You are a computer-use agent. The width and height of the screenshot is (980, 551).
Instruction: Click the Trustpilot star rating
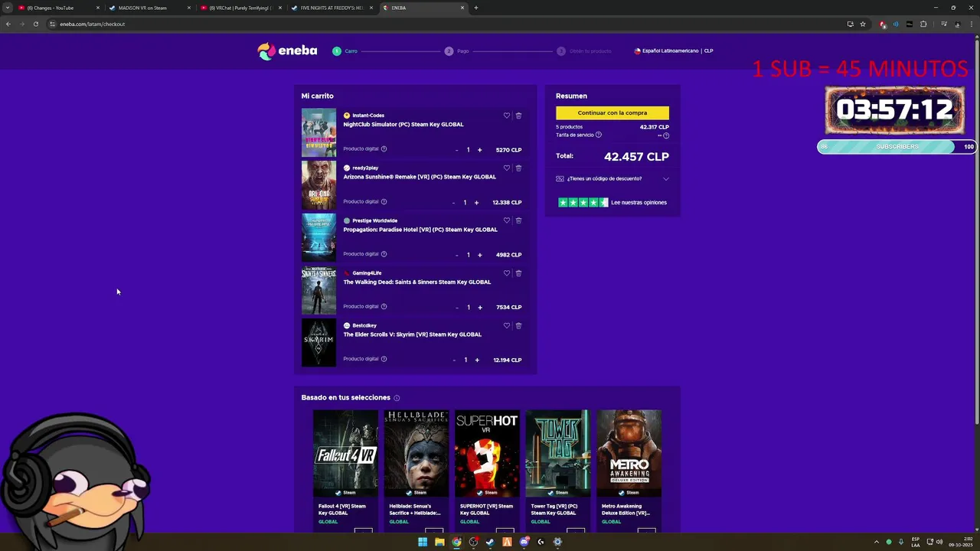[583, 203]
